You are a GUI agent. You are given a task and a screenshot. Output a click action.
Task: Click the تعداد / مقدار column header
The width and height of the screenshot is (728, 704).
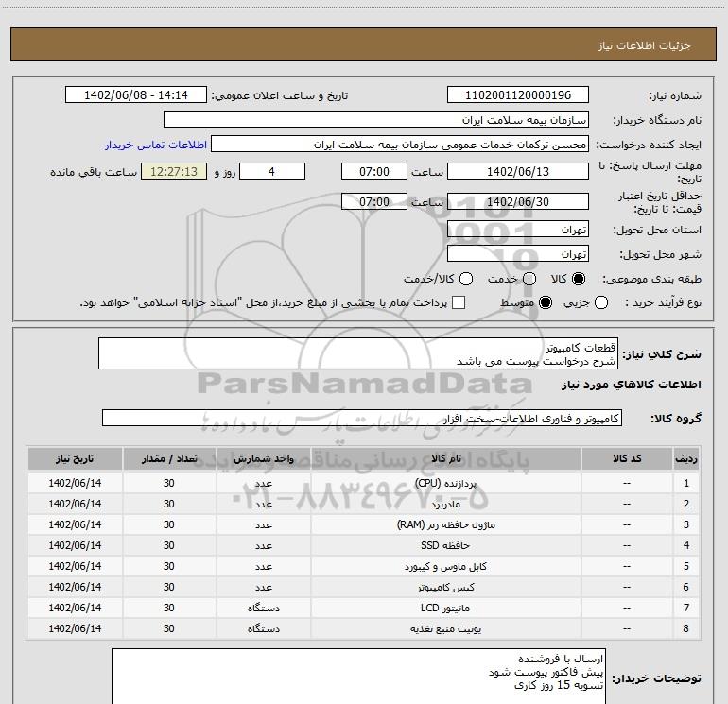[169, 458]
